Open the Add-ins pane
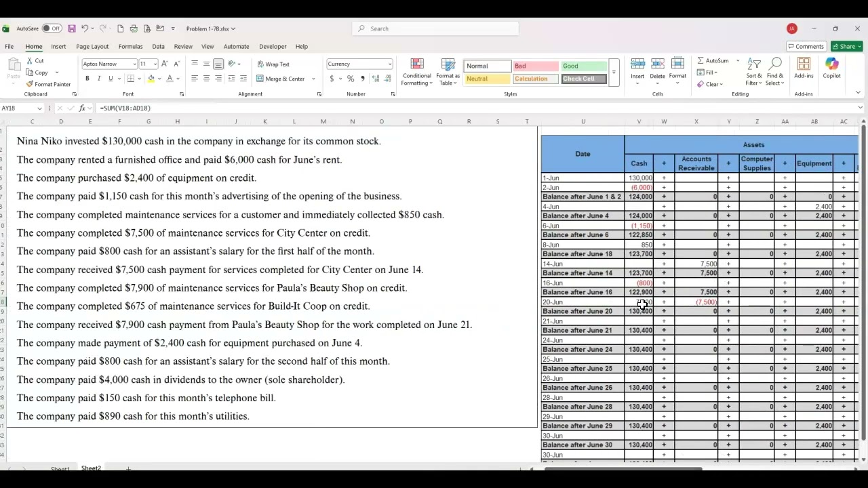 coord(804,68)
